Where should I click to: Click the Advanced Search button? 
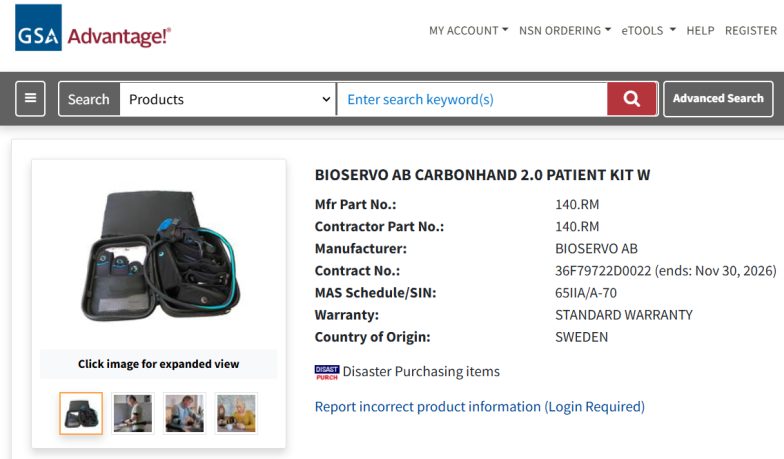pos(717,99)
